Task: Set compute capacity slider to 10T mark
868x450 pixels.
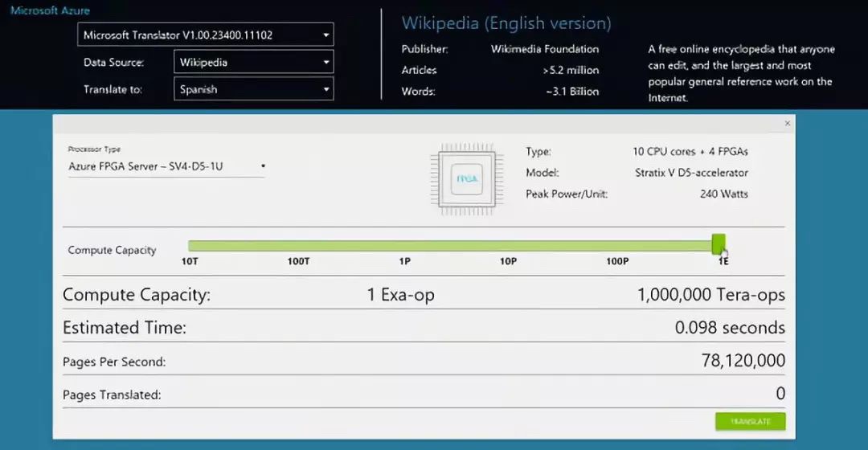Action: (x=190, y=246)
